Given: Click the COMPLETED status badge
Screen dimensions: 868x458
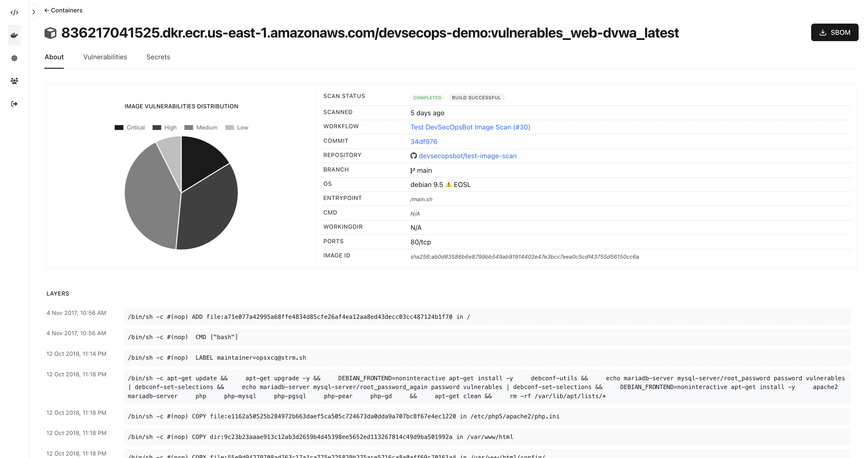Looking at the screenshot, I should pyautogui.click(x=427, y=98).
